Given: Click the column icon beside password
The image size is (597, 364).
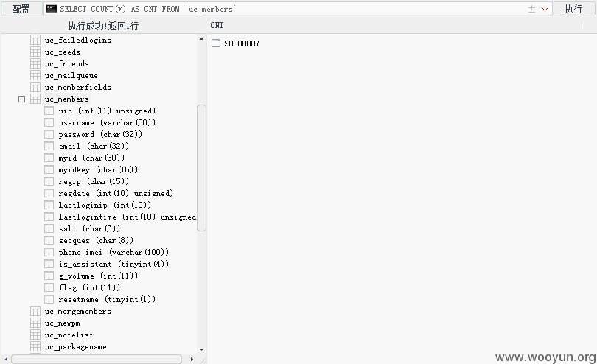Looking at the screenshot, I should click(x=49, y=134).
